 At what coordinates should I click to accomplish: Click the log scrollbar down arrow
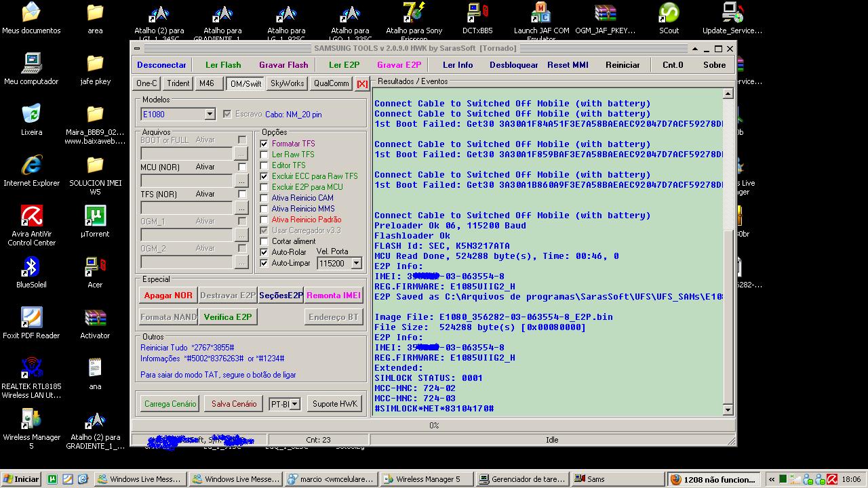pos(728,409)
